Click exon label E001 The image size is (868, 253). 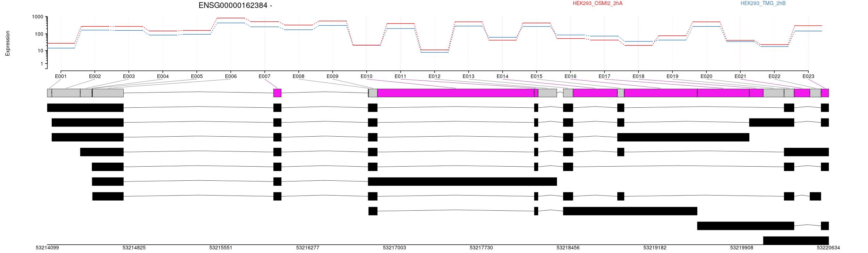tap(61, 76)
